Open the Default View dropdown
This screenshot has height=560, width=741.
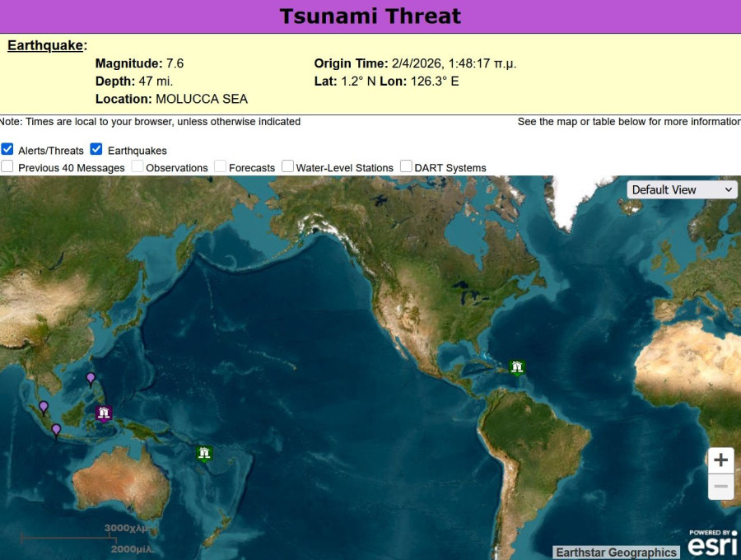(x=681, y=189)
